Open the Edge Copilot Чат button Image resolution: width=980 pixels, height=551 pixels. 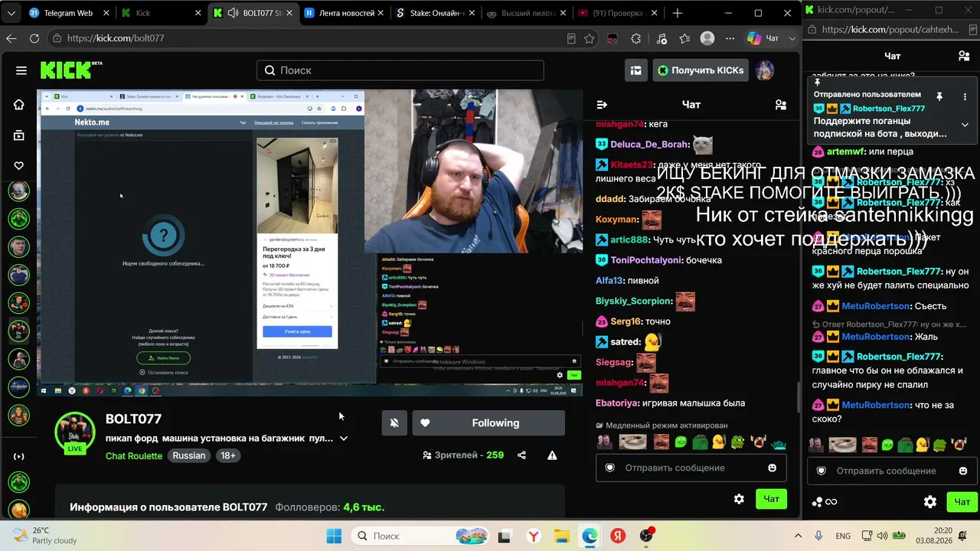[x=763, y=38]
